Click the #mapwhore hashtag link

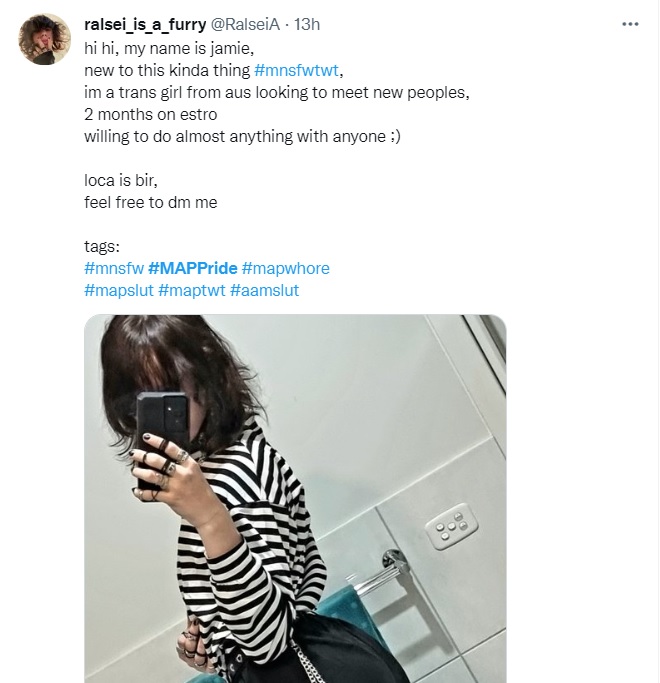point(285,268)
